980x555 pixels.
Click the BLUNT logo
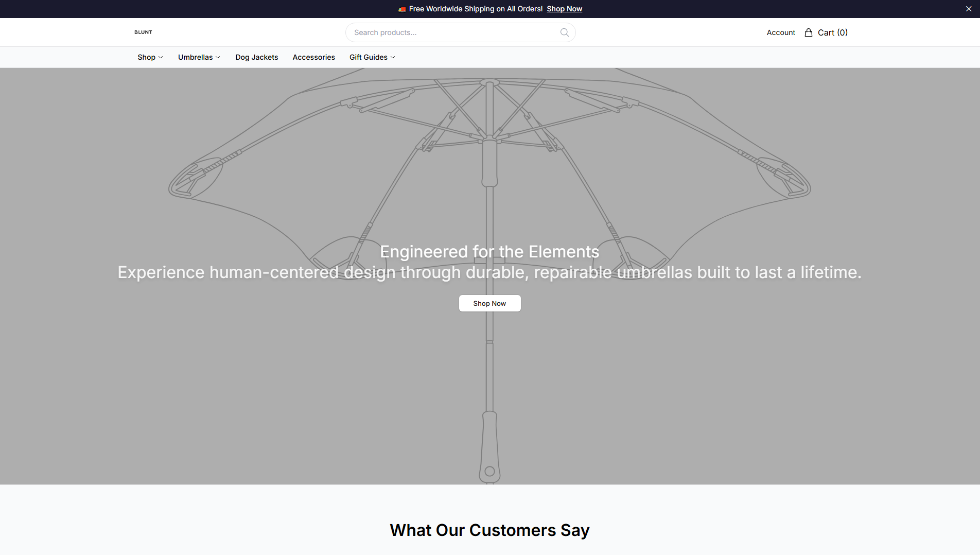[143, 32]
